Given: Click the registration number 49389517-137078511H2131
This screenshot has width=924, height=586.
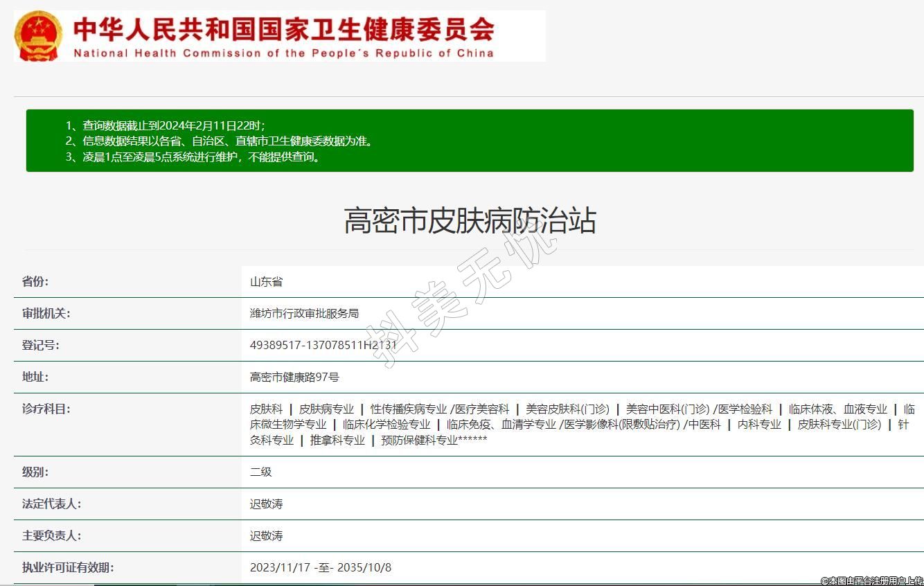Looking at the screenshot, I should point(323,345).
